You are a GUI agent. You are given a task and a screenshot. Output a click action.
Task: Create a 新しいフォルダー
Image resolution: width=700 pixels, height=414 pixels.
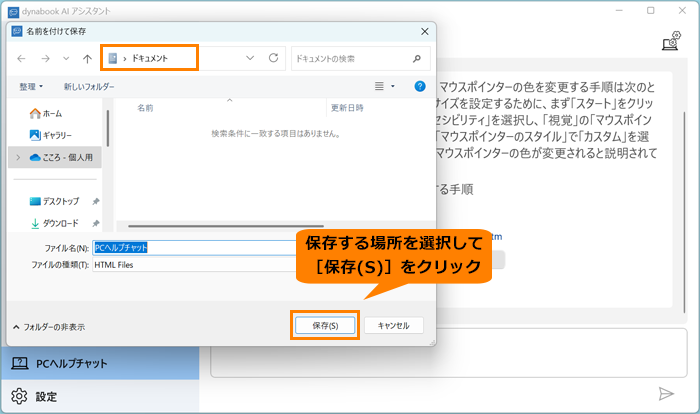pyautogui.click(x=89, y=87)
